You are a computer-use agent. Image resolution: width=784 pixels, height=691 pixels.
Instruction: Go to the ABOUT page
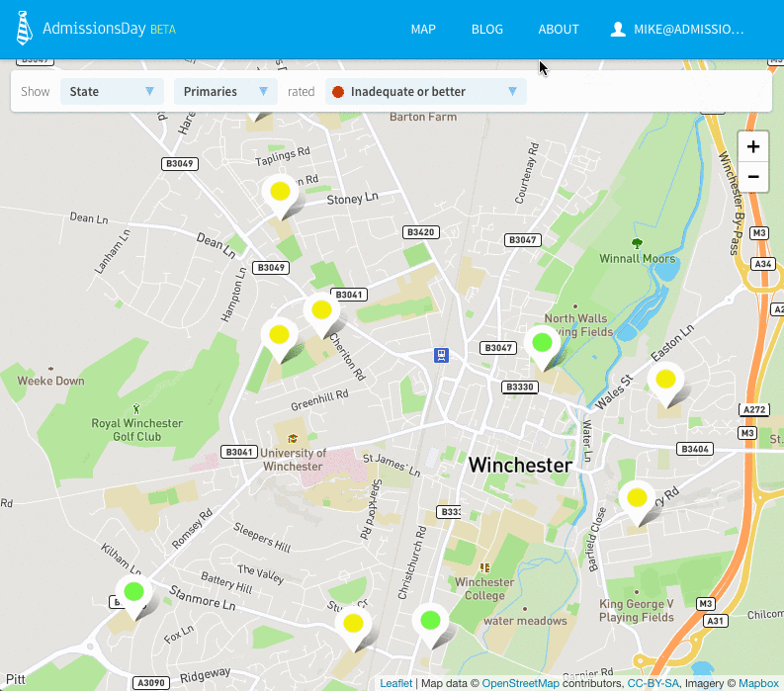pos(558,30)
